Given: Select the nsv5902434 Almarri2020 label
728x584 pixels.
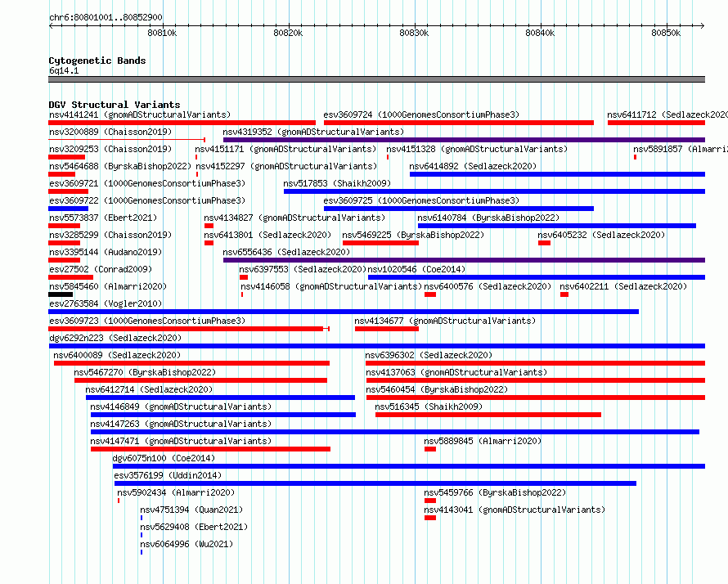Looking at the screenshot, I should click(176, 492).
